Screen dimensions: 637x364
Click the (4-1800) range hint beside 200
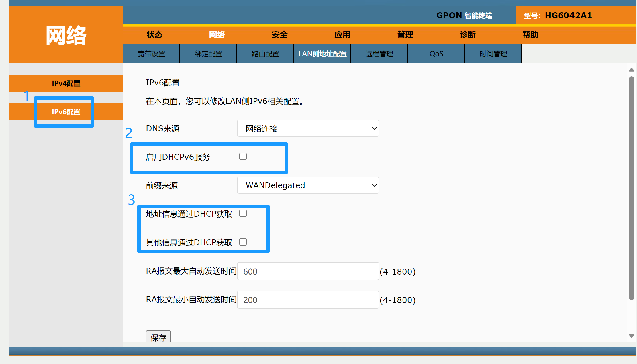click(398, 300)
